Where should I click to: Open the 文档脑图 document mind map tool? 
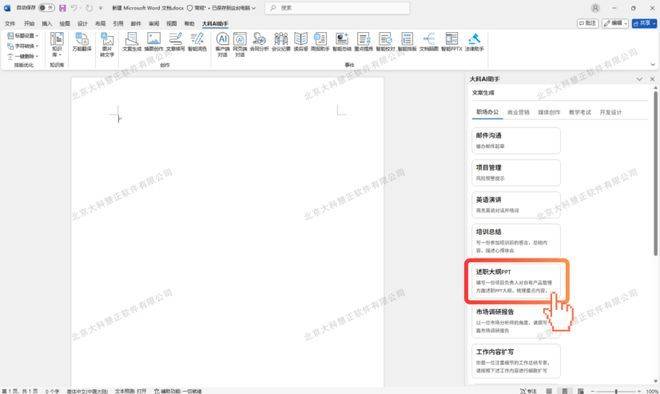click(x=429, y=41)
